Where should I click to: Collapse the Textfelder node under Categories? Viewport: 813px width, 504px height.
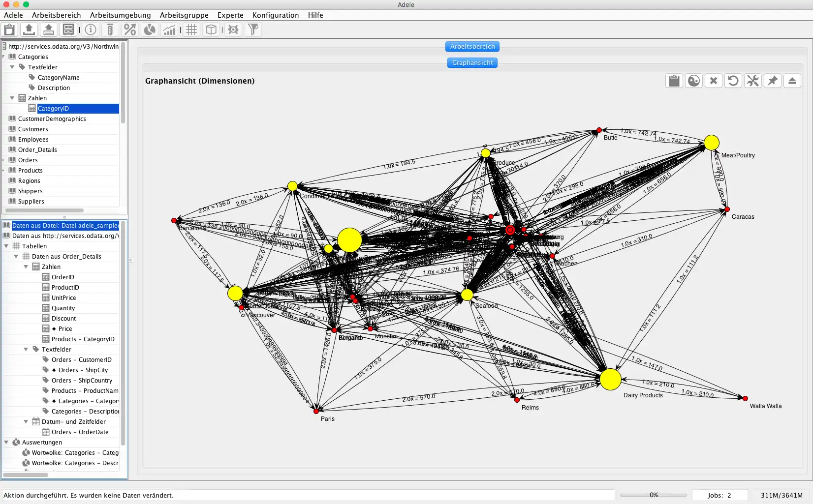[x=12, y=67]
